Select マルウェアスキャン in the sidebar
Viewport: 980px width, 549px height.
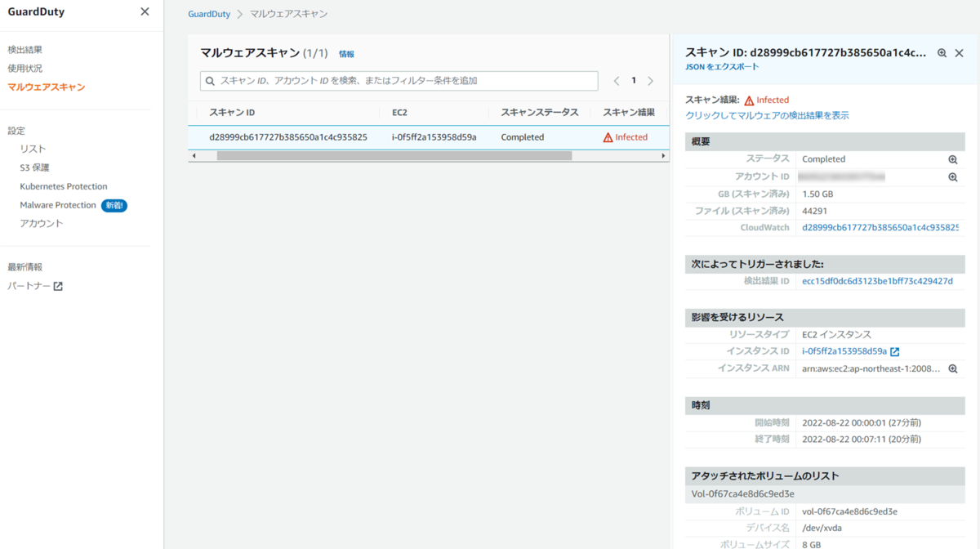(x=47, y=87)
